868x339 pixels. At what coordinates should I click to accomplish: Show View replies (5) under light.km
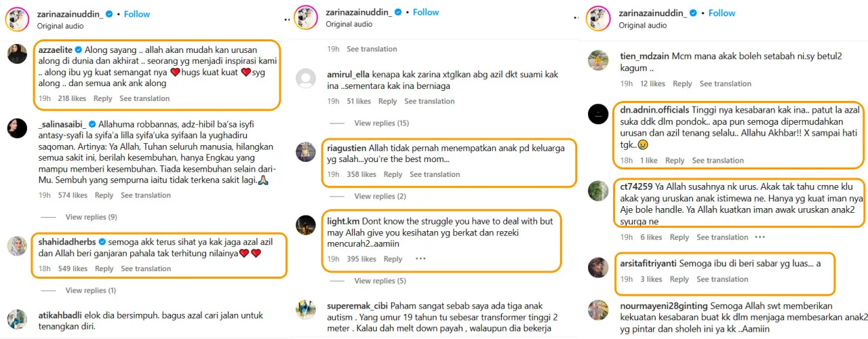(380, 281)
